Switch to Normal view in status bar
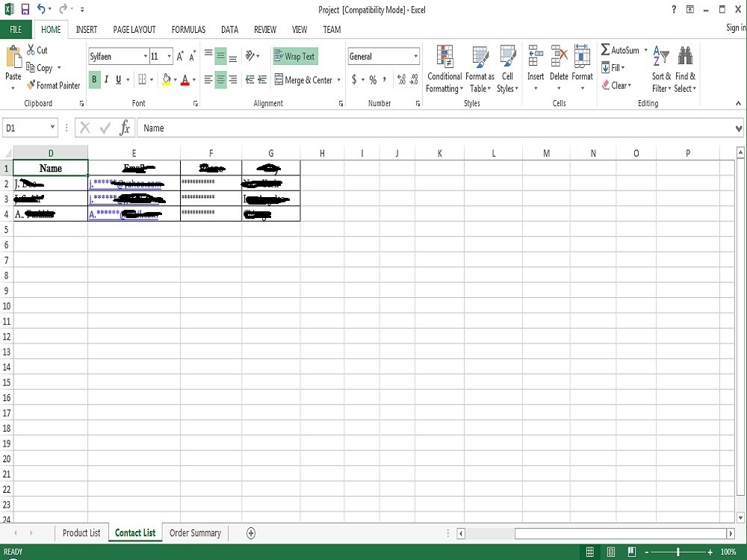 (x=590, y=552)
